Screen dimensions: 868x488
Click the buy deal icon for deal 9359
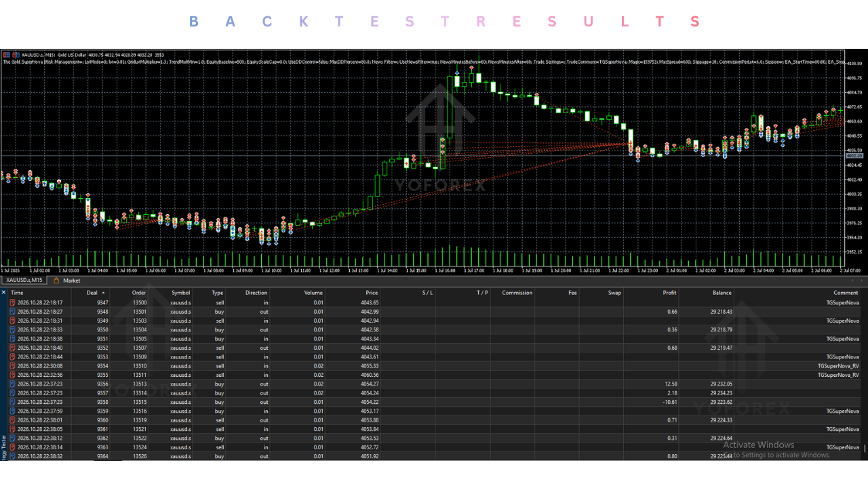pyautogui.click(x=12, y=411)
